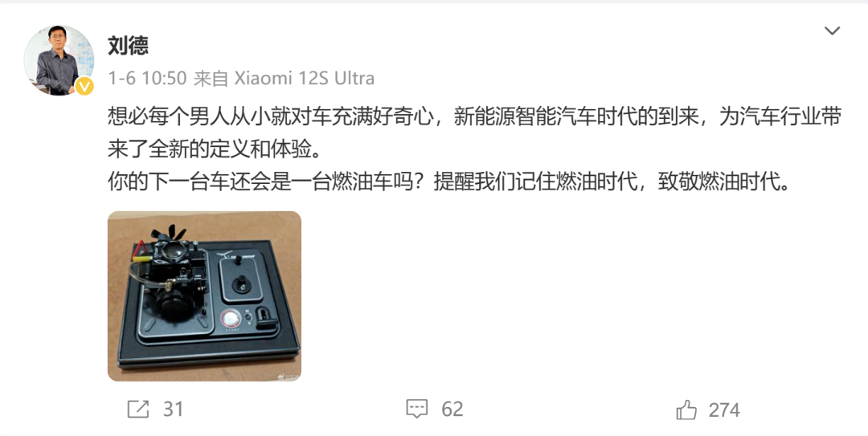Enlarge the engine model photo thumbnail

tap(204, 296)
